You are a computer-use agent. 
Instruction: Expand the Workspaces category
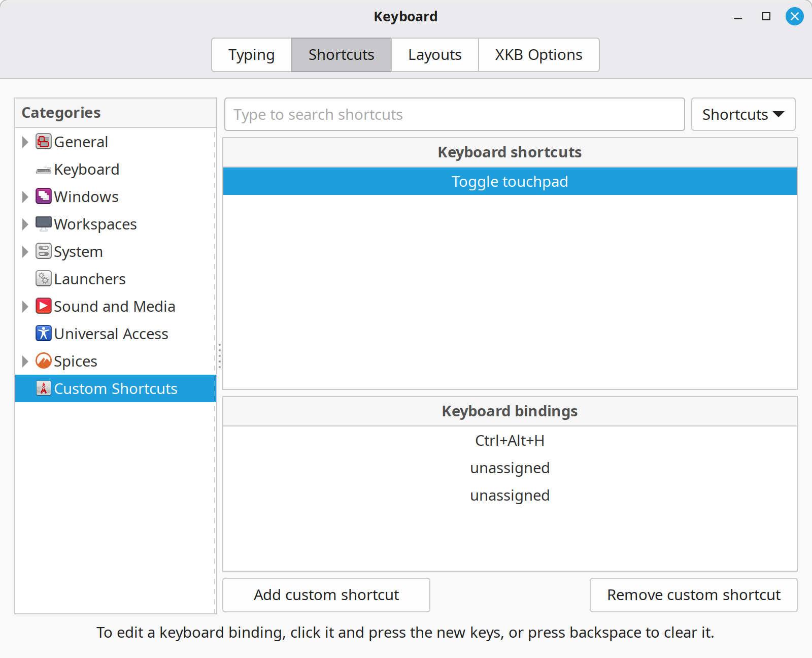[x=25, y=224]
